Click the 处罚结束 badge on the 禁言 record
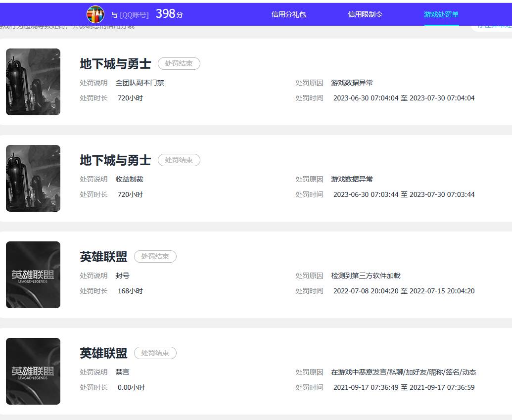512x420 pixels. click(155, 353)
